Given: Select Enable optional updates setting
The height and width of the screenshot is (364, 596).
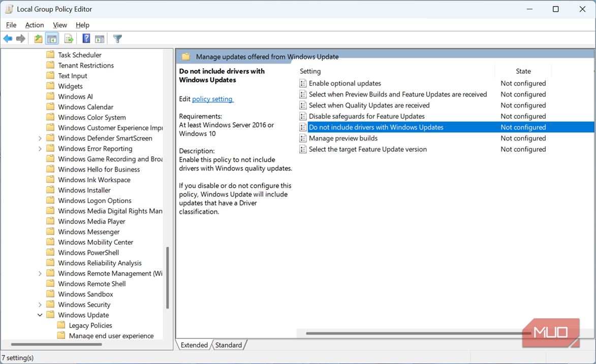Looking at the screenshot, I should (x=345, y=83).
